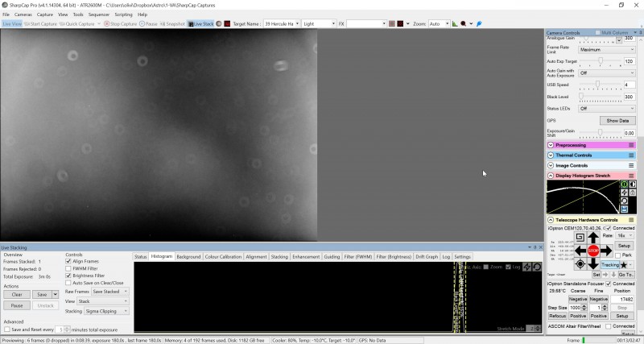The height and width of the screenshot is (344, 644).
Task: Click the Tracking button
Action: tap(610, 265)
